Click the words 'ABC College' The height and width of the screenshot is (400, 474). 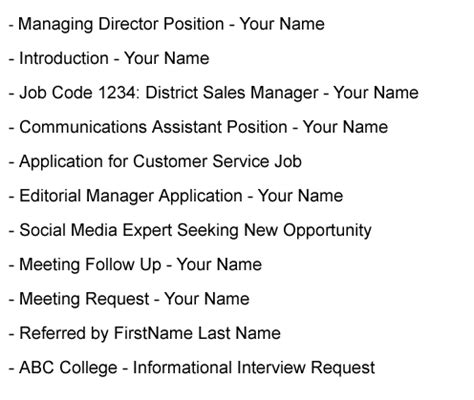coord(68,368)
